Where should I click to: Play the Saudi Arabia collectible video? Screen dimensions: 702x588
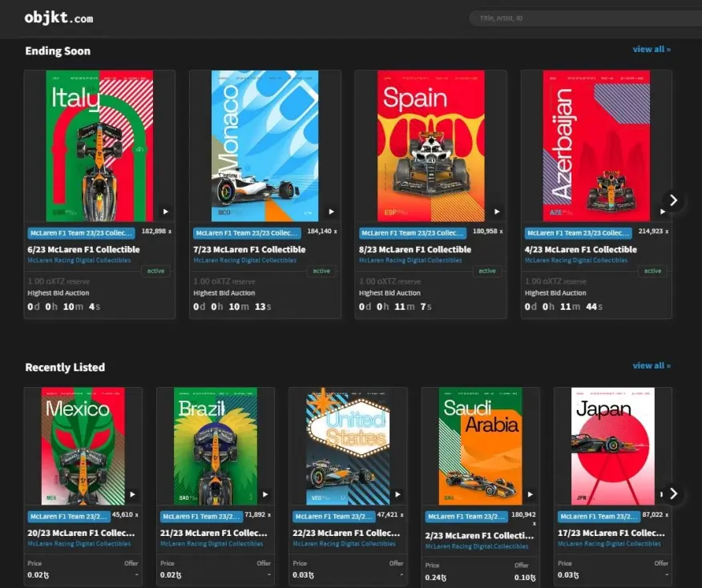(530, 494)
